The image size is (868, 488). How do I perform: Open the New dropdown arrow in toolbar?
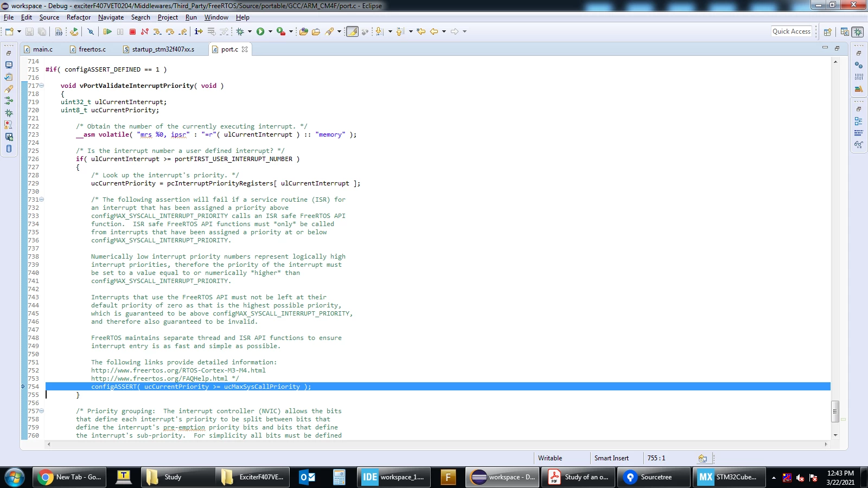point(19,31)
